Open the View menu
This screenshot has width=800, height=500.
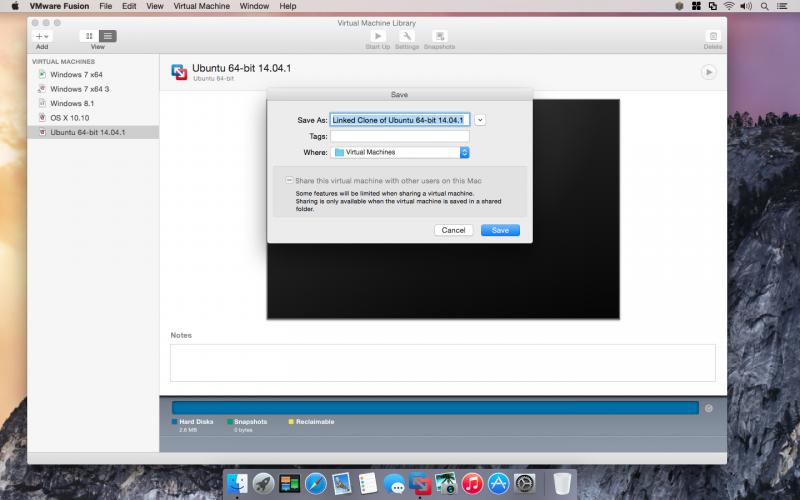coord(155,6)
